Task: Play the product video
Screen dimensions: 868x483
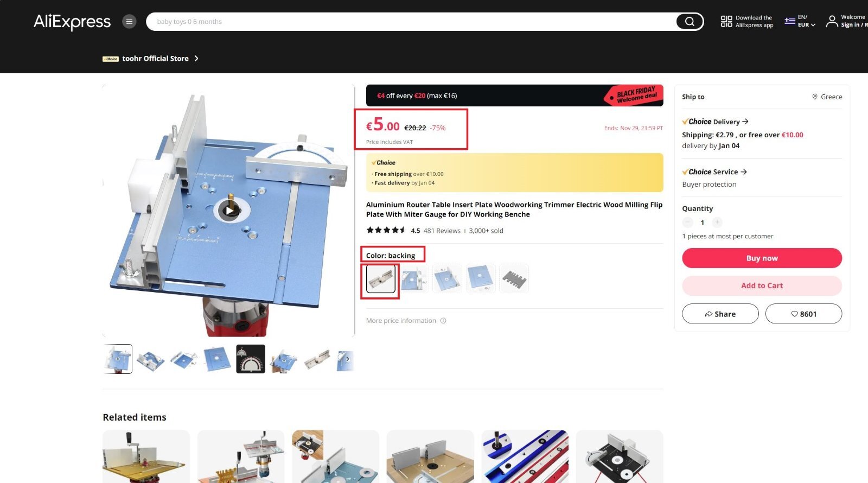Action: 229,211
